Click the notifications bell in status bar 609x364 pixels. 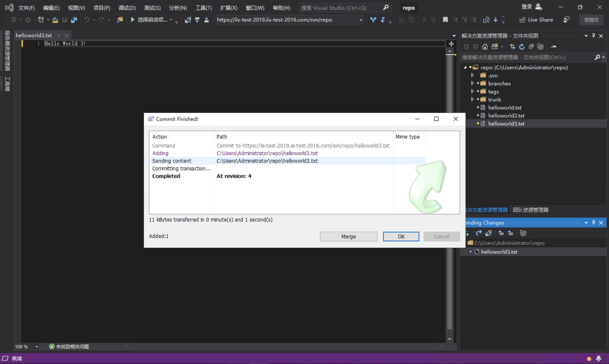tap(599, 358)
